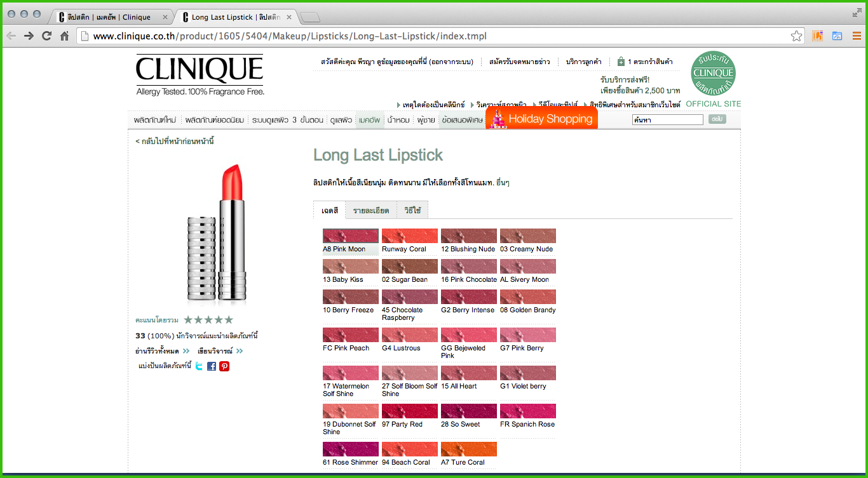The height and width of the screenshot is (478, 868).
Task: Reload the page with refresh icon
Action: coord(46,36)
